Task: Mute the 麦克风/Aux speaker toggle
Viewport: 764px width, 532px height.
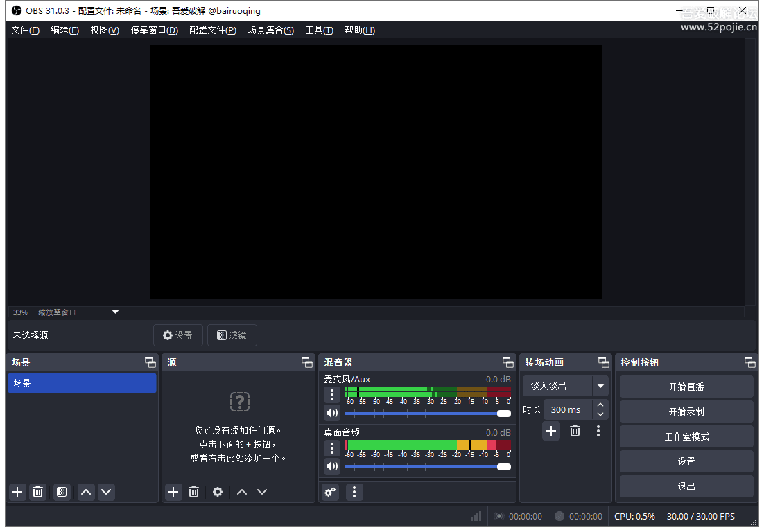Action: (332, 413)
